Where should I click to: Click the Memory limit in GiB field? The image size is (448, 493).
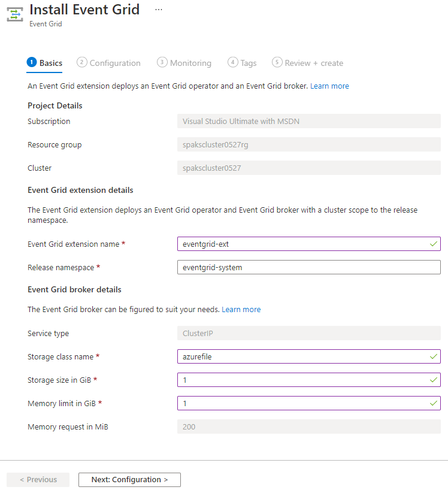pos(299,403)
